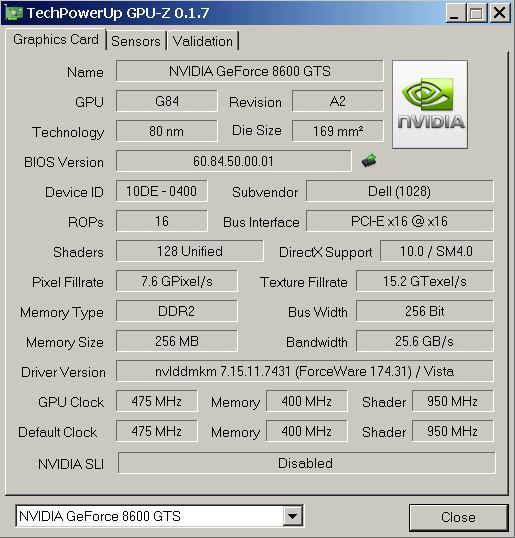This screenshot has height=538, width=515.
Task: Click the 'Memory Type' label text
Action: [x=62, y=313]
